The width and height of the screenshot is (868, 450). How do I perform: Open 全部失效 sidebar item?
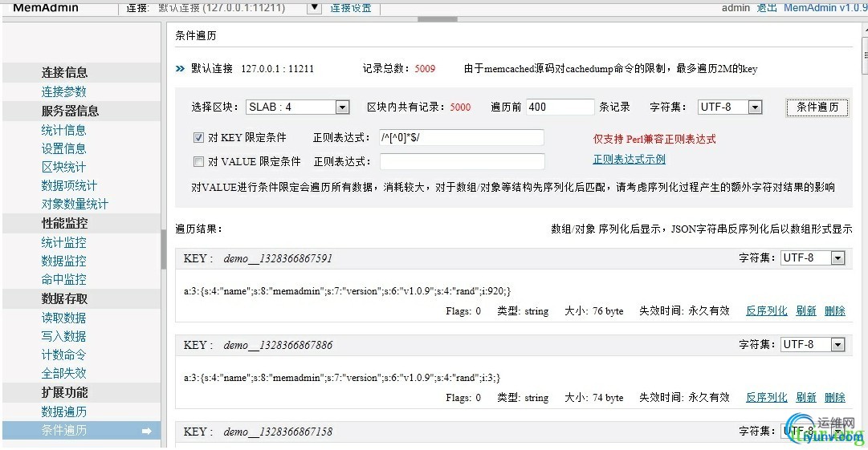[x=63, y=373]
